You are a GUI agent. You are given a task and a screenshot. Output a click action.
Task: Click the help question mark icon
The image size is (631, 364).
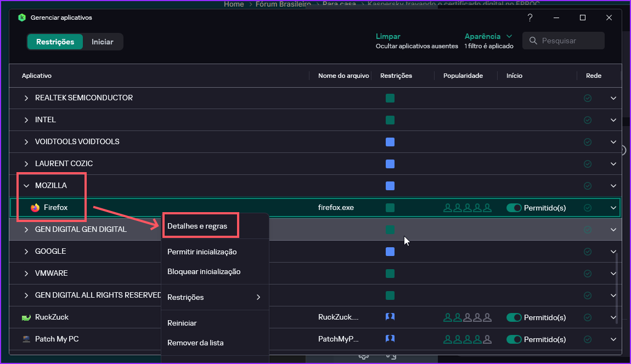(x=530, y=18)
